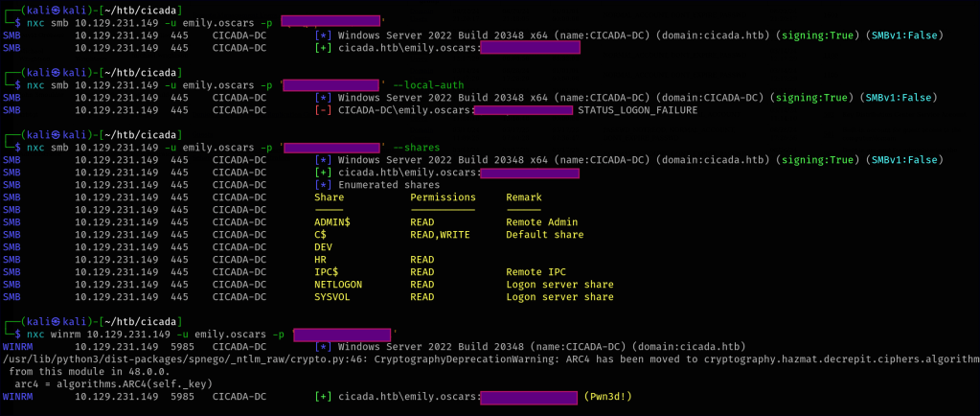Click the (Pwn3d!) status text
The image size is (980, 416).
608,396
